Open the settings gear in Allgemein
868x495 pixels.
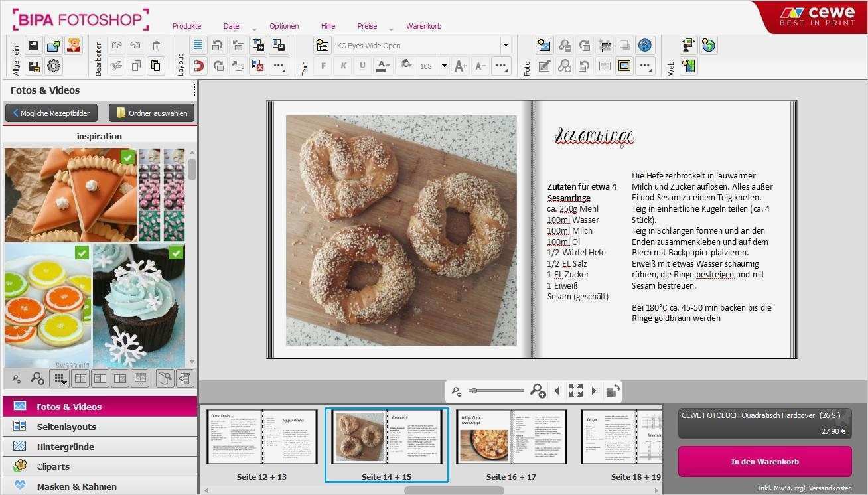tap(54, 66)
